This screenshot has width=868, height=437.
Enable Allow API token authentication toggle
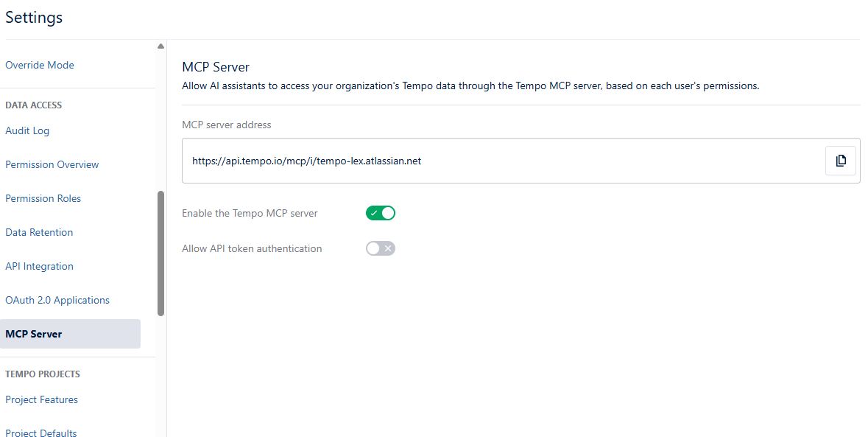[381, 248]
